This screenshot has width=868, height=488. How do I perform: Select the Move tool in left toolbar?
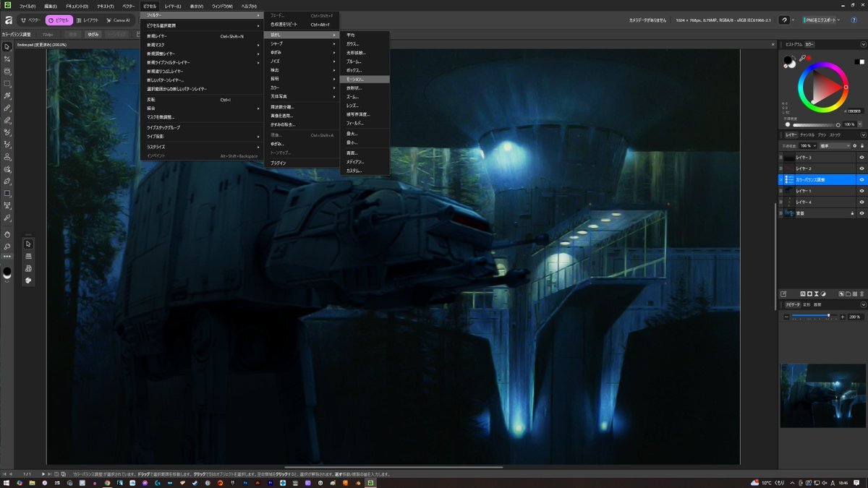[7, 47]
